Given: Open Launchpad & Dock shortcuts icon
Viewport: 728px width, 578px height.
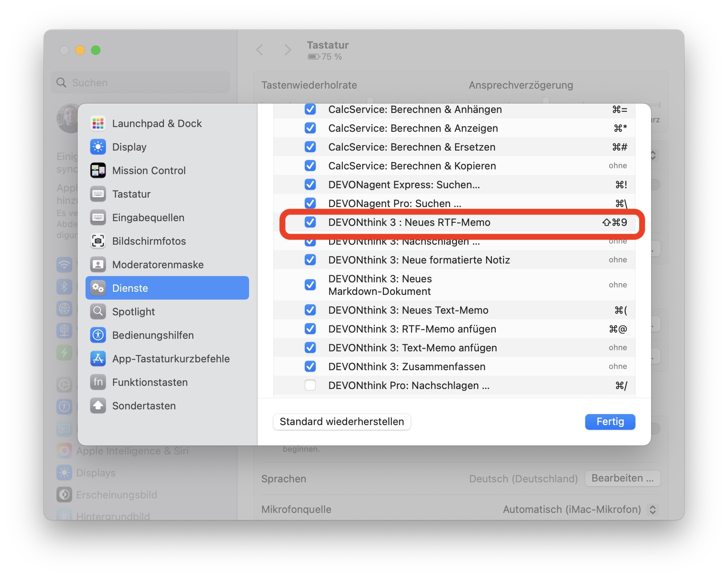Looking at the screenshot, I should (98, 124).
